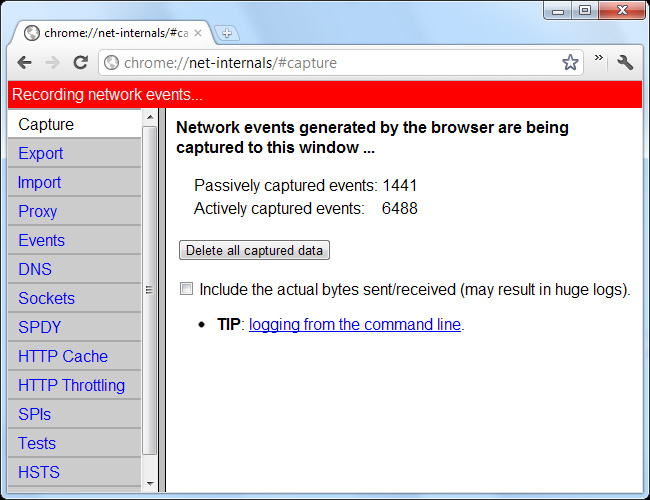650x500 pixels.
Task: Reload the net-internals page
Action: coord(81,63)
